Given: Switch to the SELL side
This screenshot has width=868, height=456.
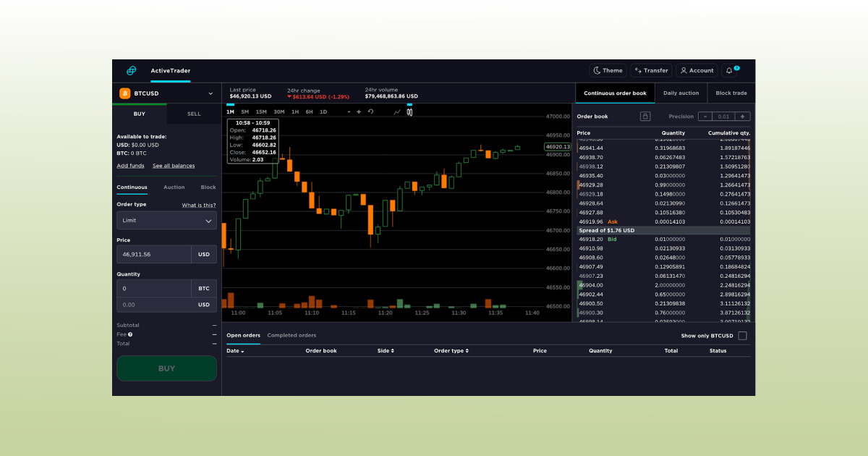Looking at the screenshot, I should (x=194, y=114).
